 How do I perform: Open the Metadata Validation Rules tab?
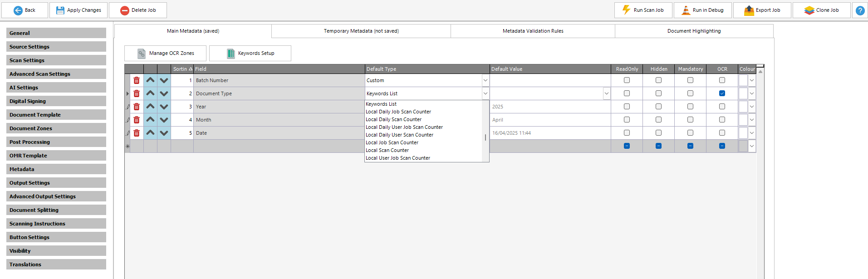coord(533,31)
